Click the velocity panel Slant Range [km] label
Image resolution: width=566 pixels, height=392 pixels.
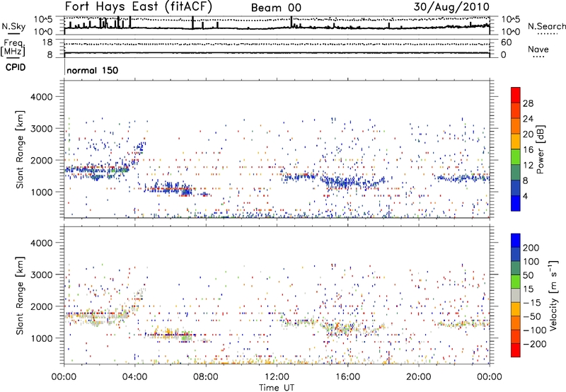[20, 296]
